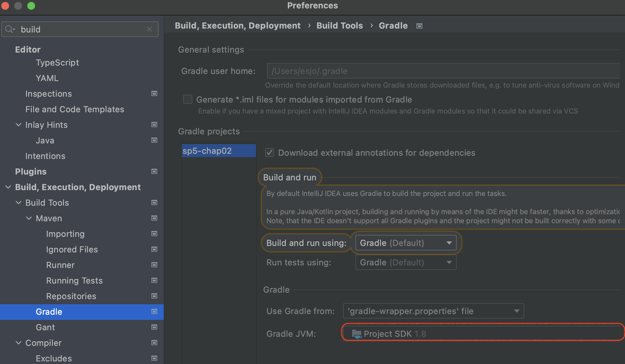625x364 pixels.
Task: Open Intentions settings
Action: pos(45,156)
